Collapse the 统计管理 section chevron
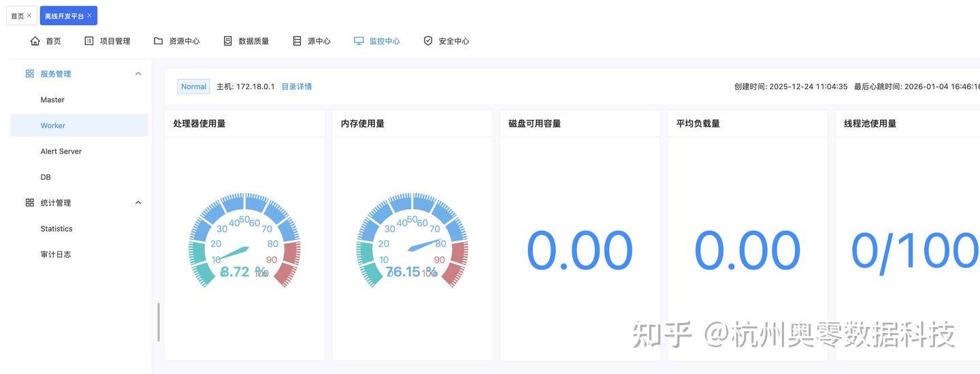980x374 pixels. coord(138,203)
